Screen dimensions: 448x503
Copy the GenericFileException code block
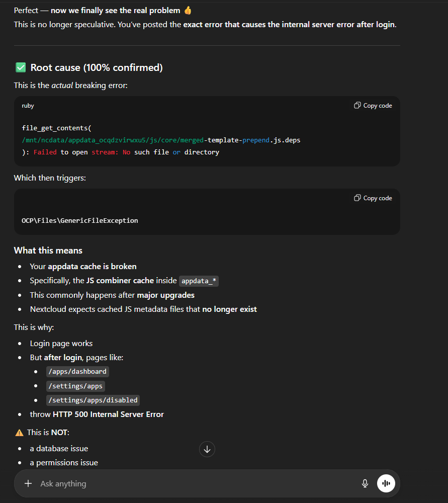pos(373,198)
